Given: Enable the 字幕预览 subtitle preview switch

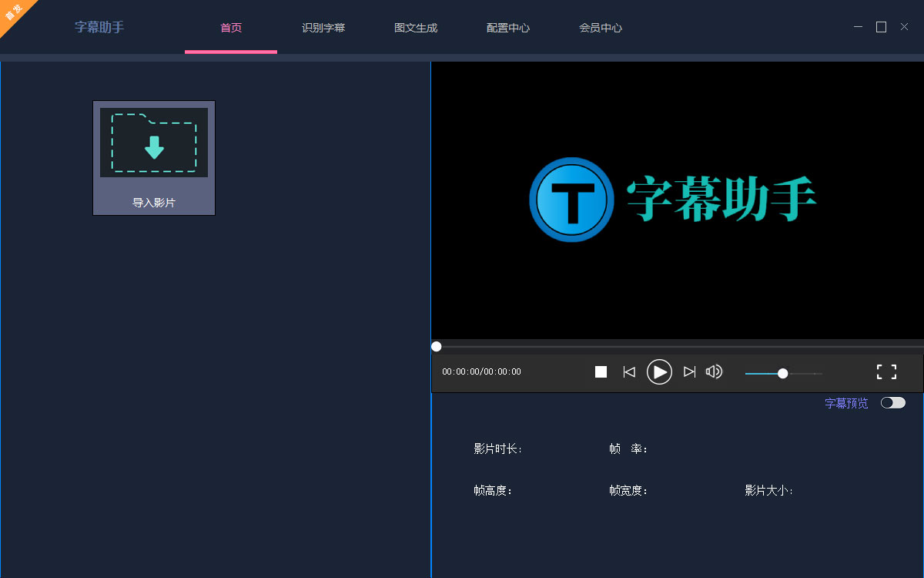Looking at the screenshot, I should [x=892, y=402].
